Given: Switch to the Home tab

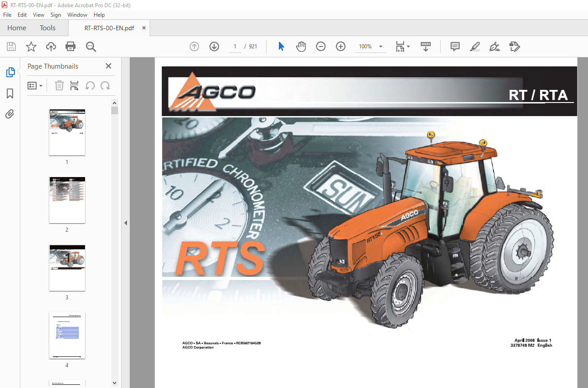Looking at the screenshot, I should 17,28.
